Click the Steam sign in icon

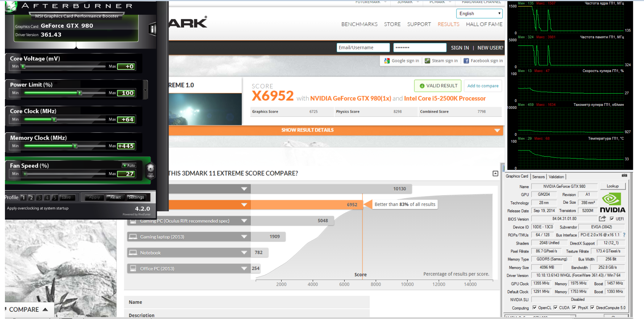427,61
